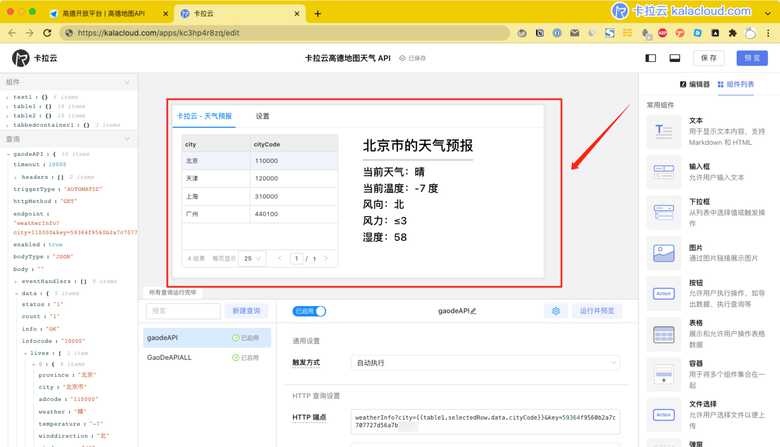Image resolution: width=780 pixels, height=447 pixels.
Task: Expand the table2 tree node
Action: tap(7, 116)
